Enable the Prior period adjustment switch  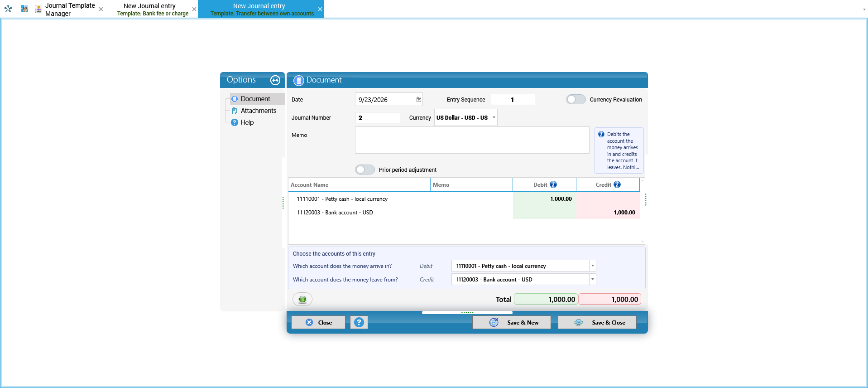tap(365, 170)
